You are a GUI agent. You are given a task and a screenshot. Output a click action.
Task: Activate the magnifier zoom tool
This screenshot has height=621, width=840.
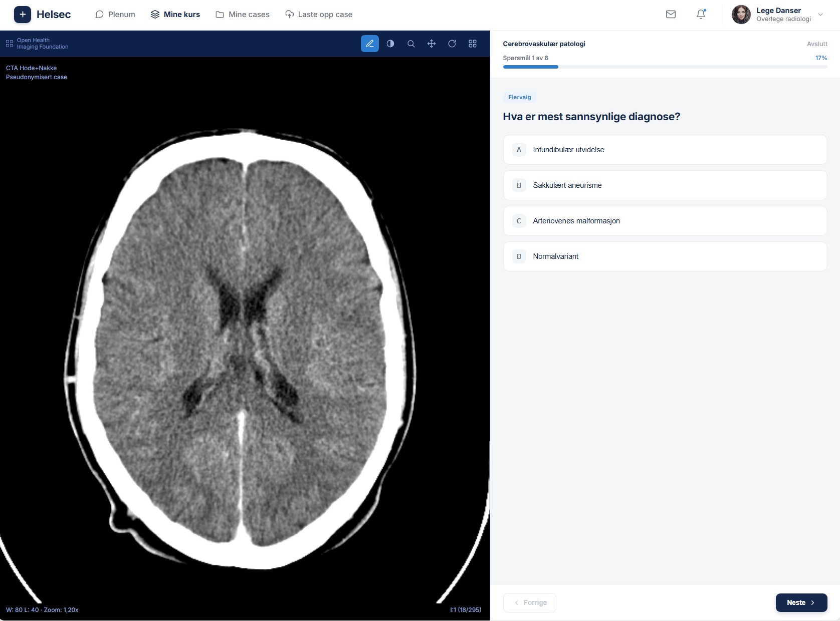coord(411,44)
